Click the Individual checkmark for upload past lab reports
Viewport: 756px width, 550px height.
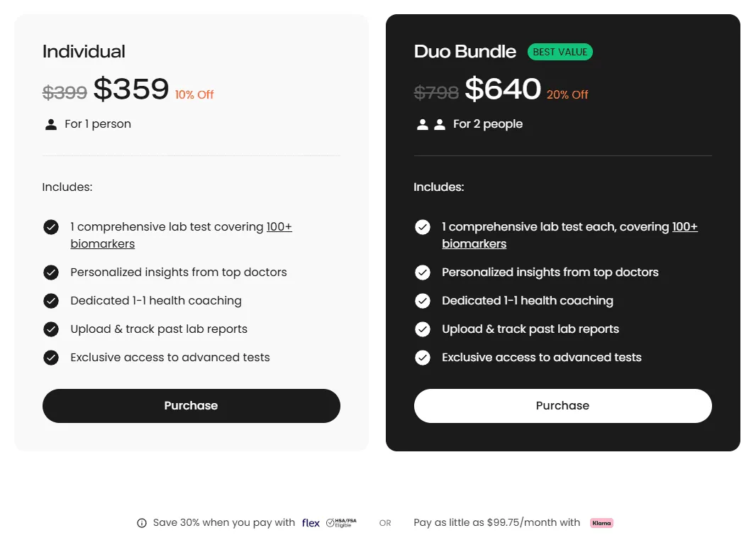coord(51,329)
